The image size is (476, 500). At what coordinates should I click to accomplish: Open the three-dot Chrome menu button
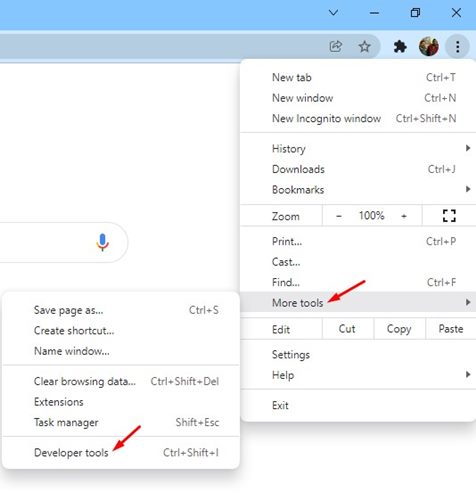[458, 47]
